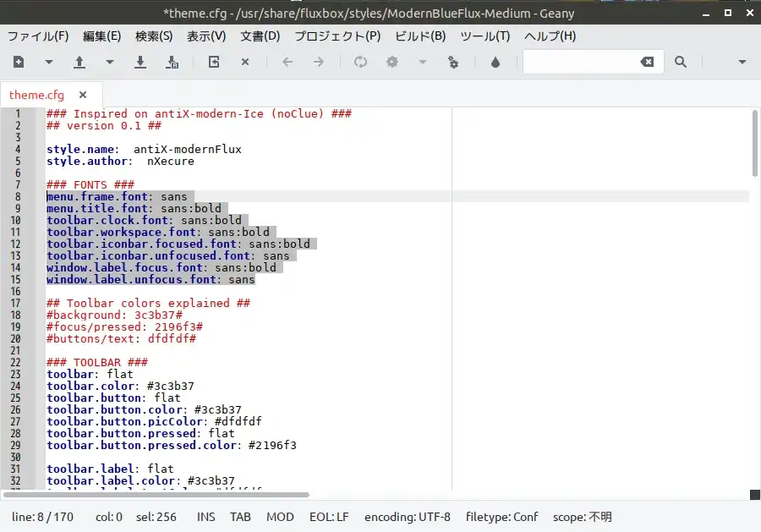Click the Save All icon
This screenshot has width=761, height=532.
(x=172, y=62)
